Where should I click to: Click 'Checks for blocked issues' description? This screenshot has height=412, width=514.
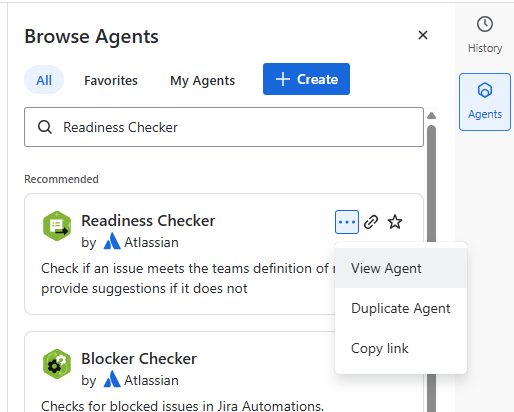[182, 406]
